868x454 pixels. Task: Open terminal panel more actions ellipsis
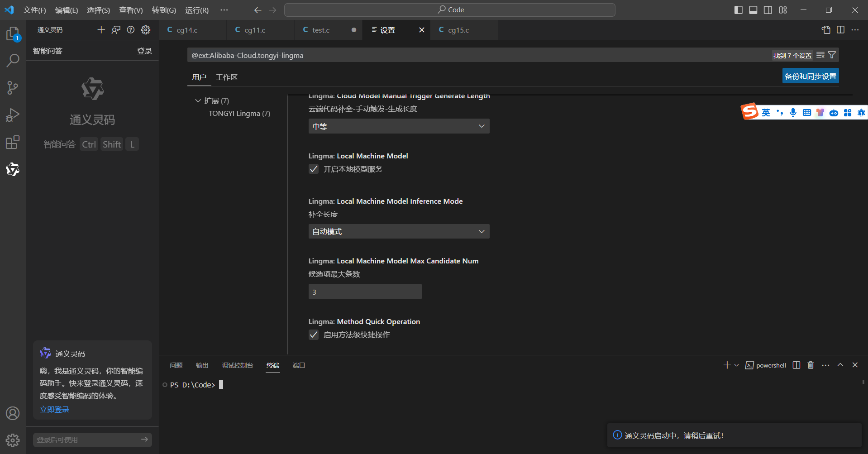825,365
